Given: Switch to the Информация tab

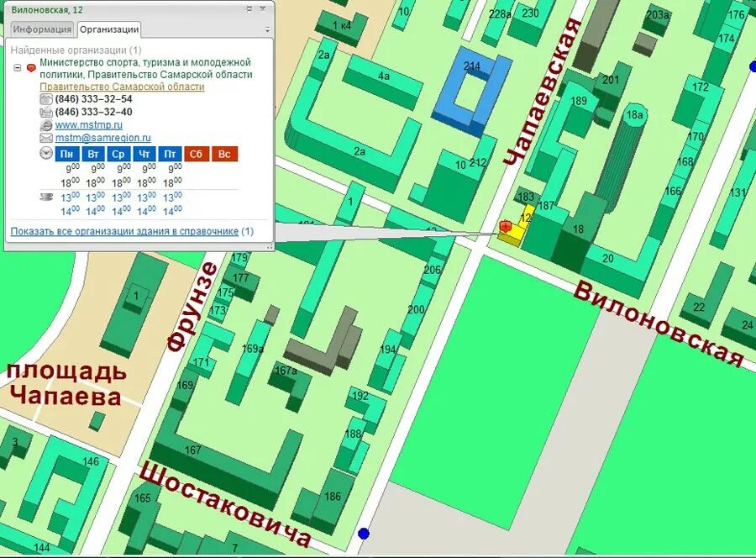Looking at the screenshot, I should (42, 29).
